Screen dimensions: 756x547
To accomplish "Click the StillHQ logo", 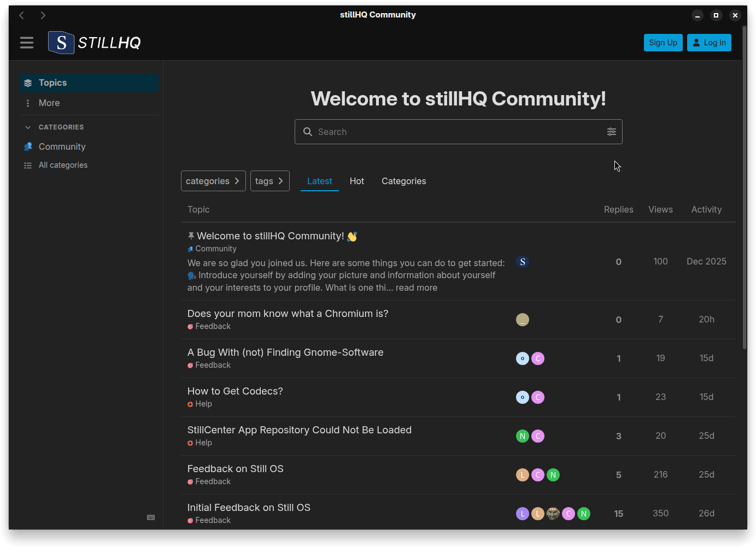I will pyautogui.click(x=95, y=43).
